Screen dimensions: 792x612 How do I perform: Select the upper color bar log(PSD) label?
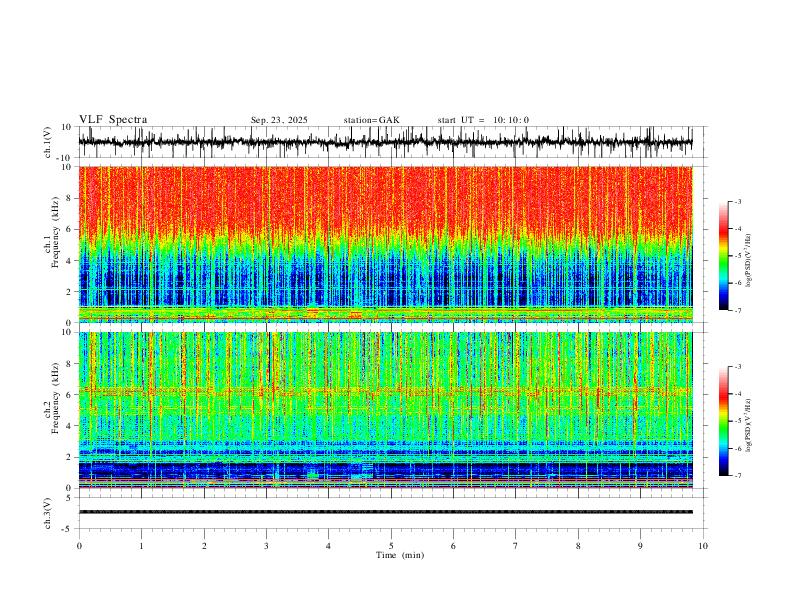(748, 261)
